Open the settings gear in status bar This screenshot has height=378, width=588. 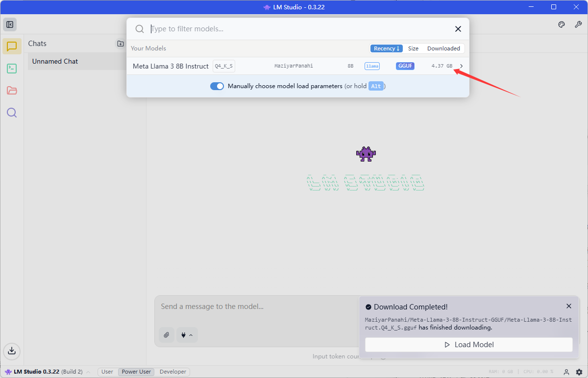579,372
